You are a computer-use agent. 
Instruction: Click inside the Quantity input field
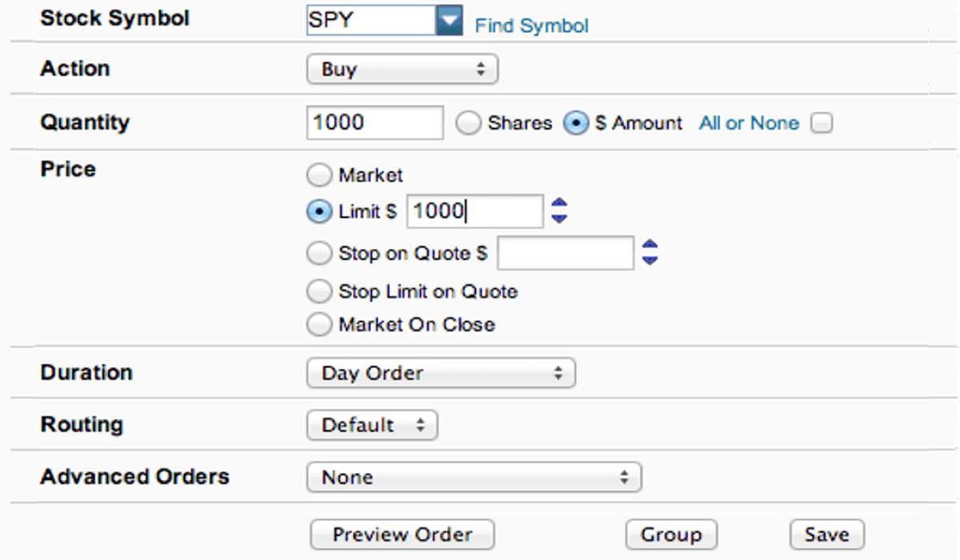pos(374,122)
